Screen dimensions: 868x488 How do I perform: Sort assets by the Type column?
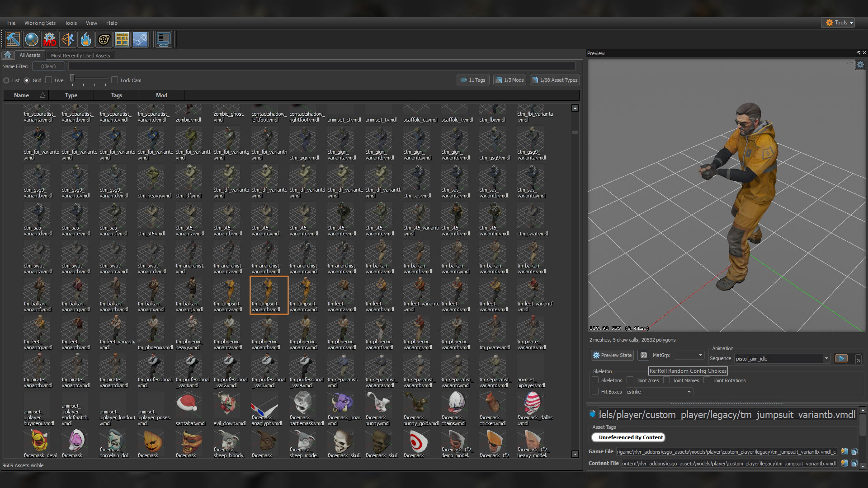(71, 95)
